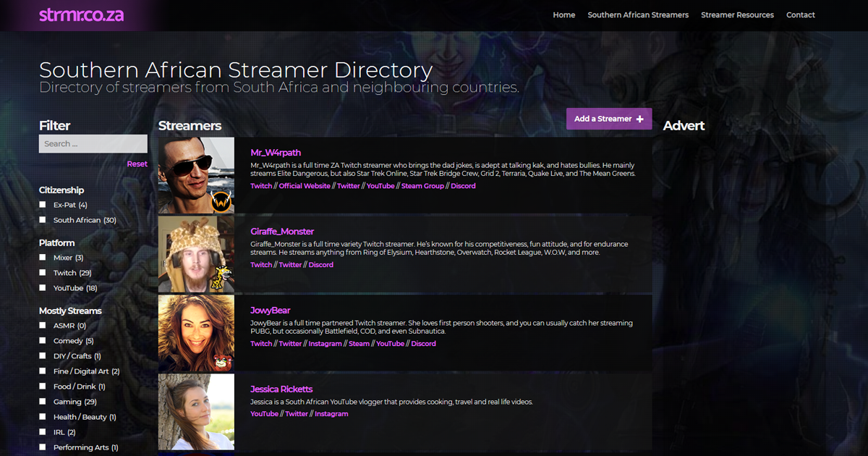868x456 pixels.
Task: Filter streamers by Twitch platform
Action: pos(42,273)
